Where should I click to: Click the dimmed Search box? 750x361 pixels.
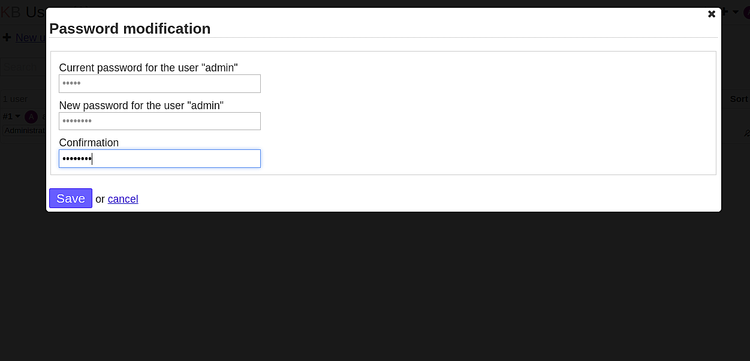23,67
